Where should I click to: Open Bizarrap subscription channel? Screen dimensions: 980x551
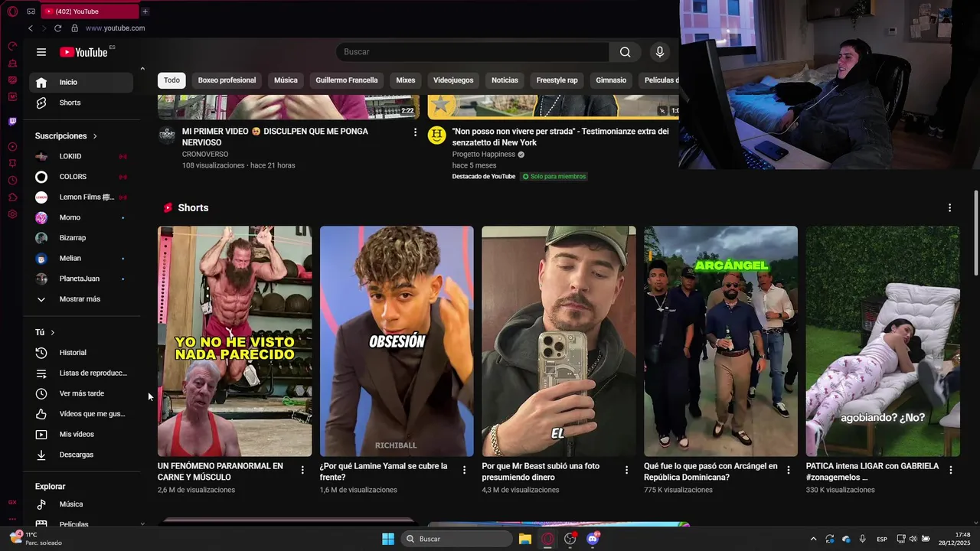pos(80,238)
